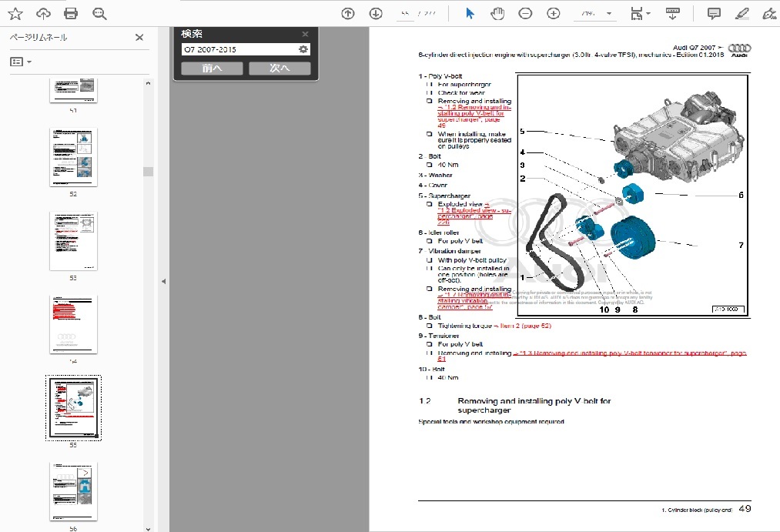The height and width of the screenshot is (532, 780).
Task: Click the '7 - Vibration damper' text
Action: pos(450,251)
